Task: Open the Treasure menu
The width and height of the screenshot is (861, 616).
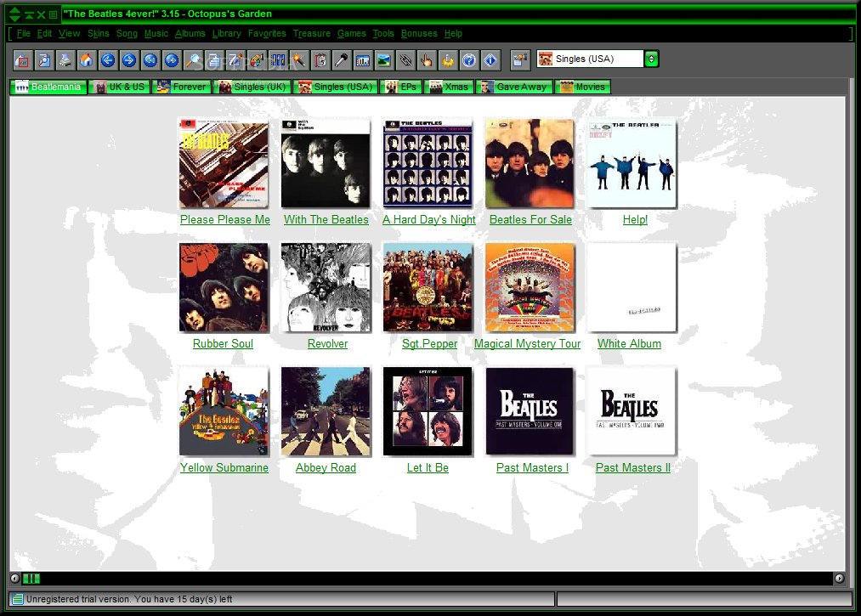Action: point(311,33)
